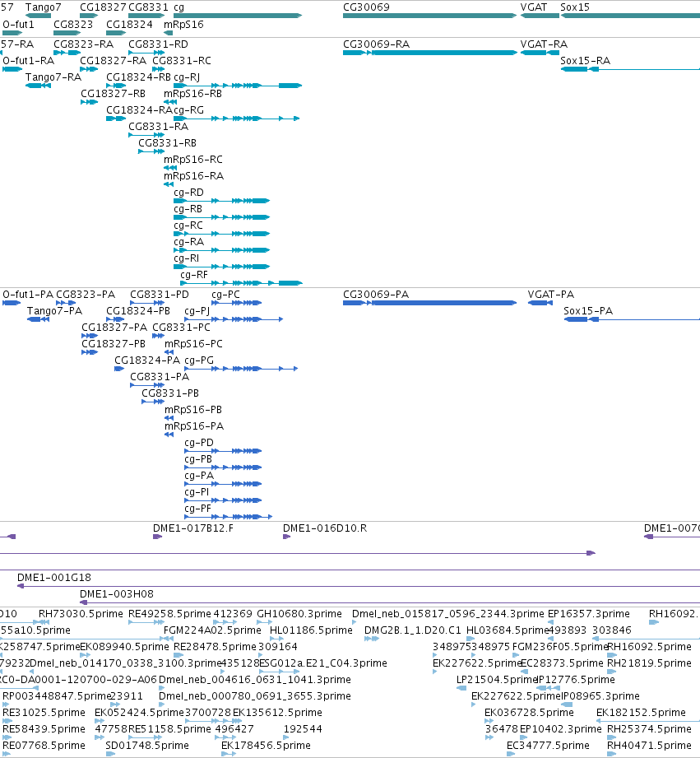The height and width of the screenshot is (758, 700).
Task: Select the mRpS16-PA protein label
Action: click(x=194, y=426)
